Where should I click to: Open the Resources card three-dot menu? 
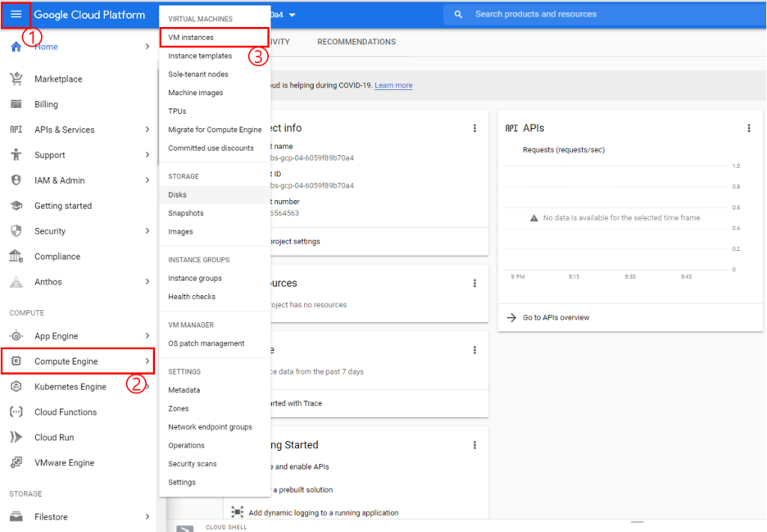coord(474,284)
